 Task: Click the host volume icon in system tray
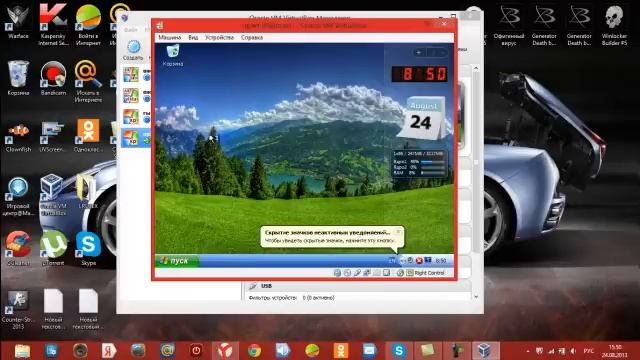click(573, 351)
